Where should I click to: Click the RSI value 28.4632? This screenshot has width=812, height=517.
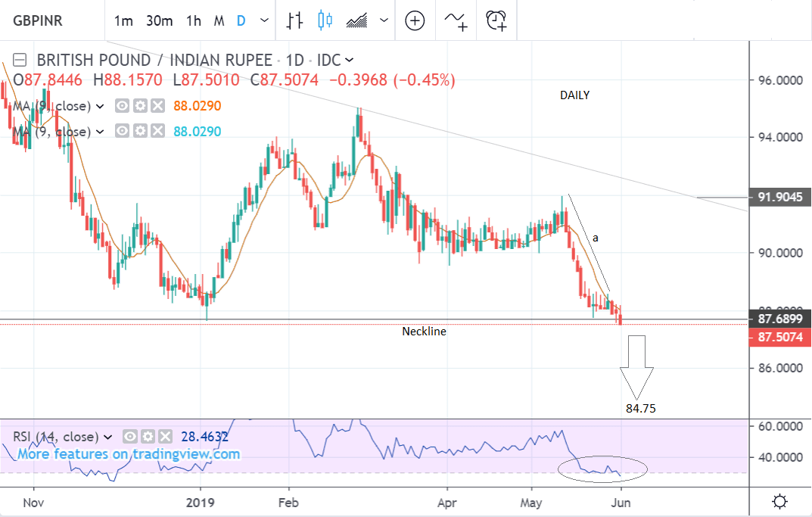click(204, 437)
